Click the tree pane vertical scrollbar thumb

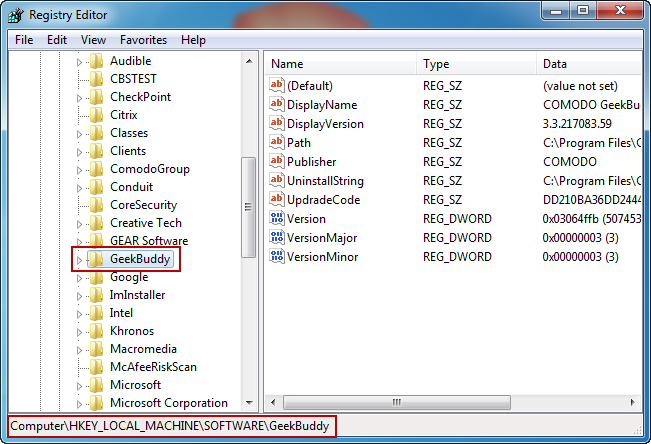pos(249,207)
